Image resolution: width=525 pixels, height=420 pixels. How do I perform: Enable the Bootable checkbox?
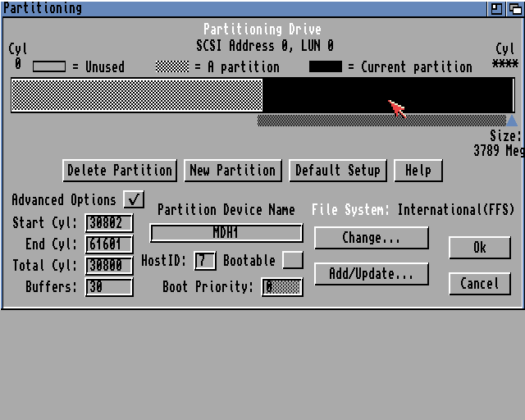coord(292,260)
